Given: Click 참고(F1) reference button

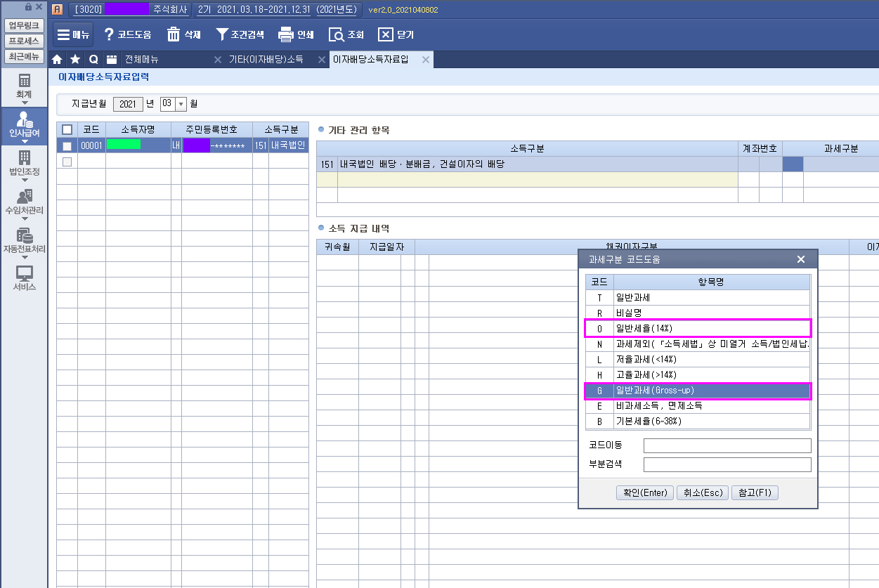Looking at the screenshot, I should click(x=755, y=492).
